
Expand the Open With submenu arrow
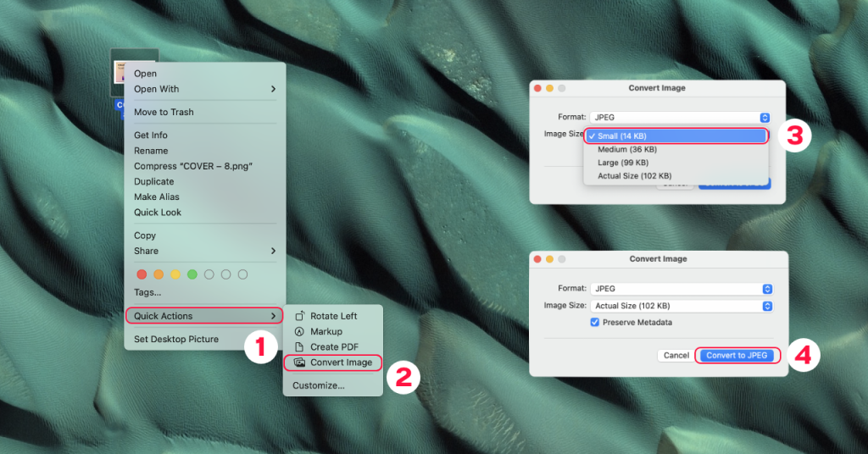pos(273,89)
